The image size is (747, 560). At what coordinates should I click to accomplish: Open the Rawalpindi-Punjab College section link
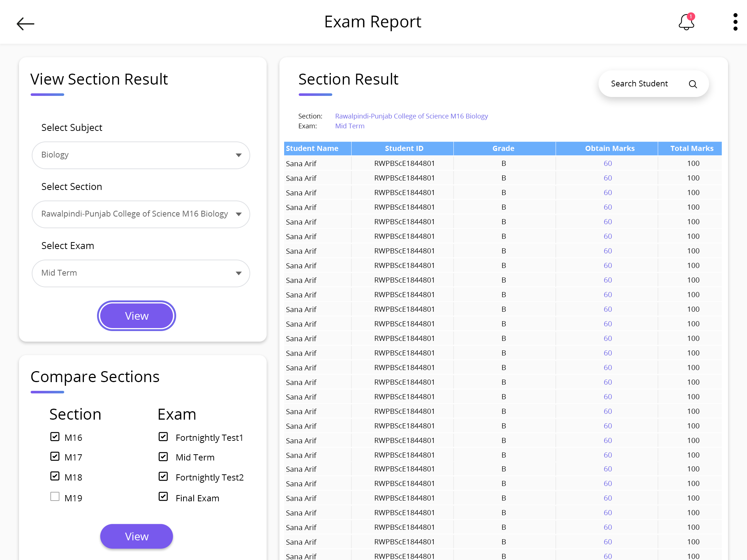click(x=411, y=116)
